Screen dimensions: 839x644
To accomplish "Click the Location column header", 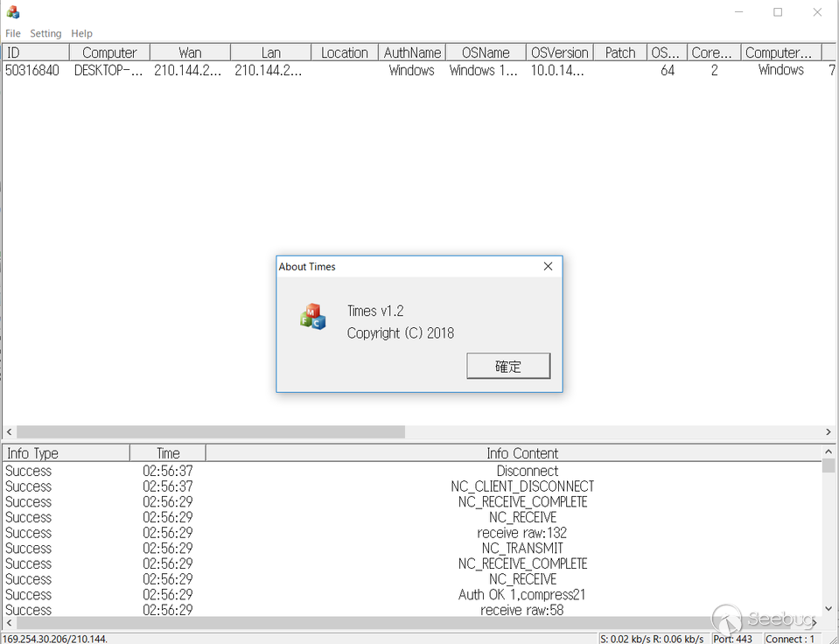I will click(345, 52).
